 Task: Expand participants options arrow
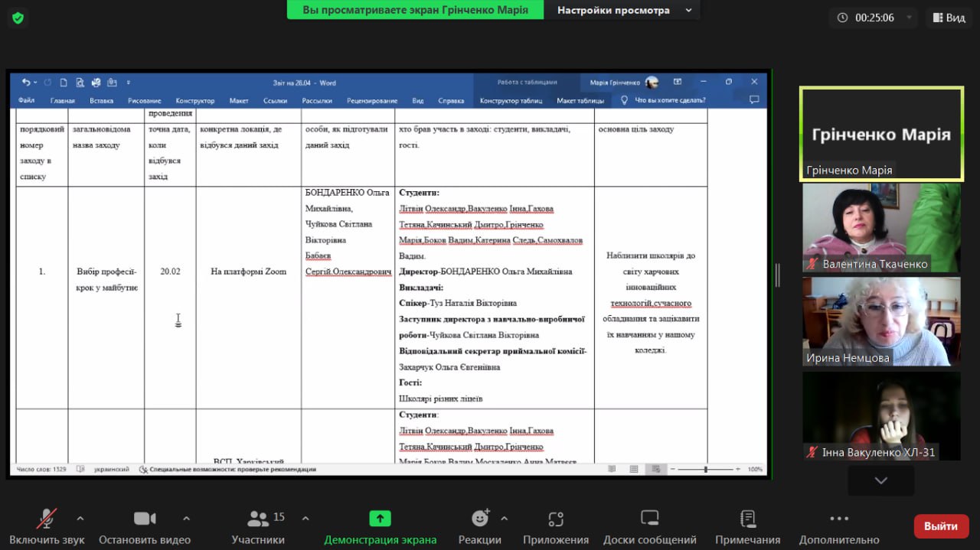[x=305, y=518]
